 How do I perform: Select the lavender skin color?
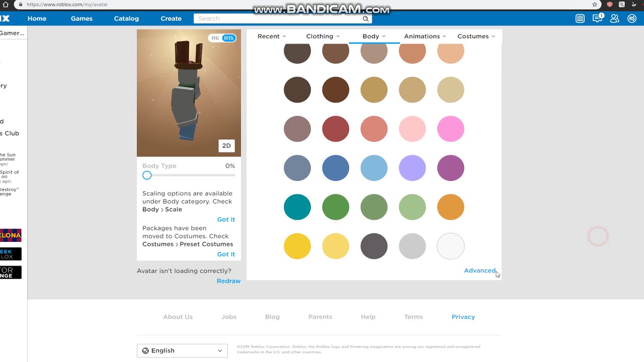(412, 168)
